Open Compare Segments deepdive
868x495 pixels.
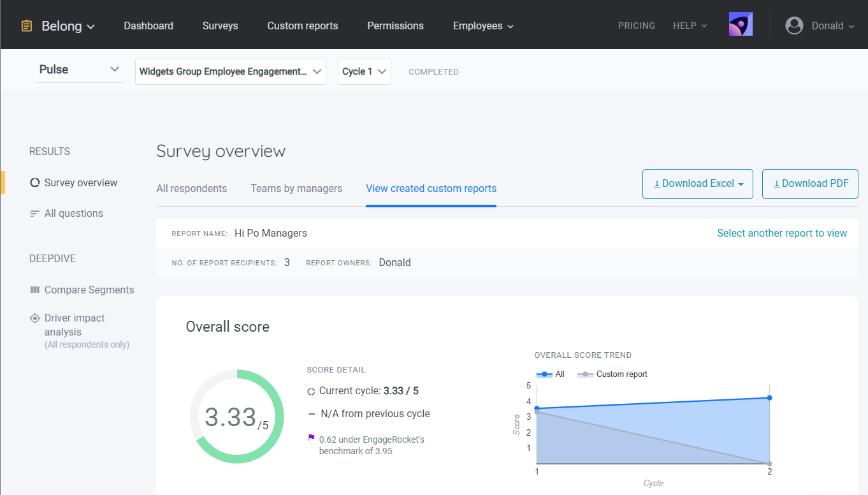[89, 290]
